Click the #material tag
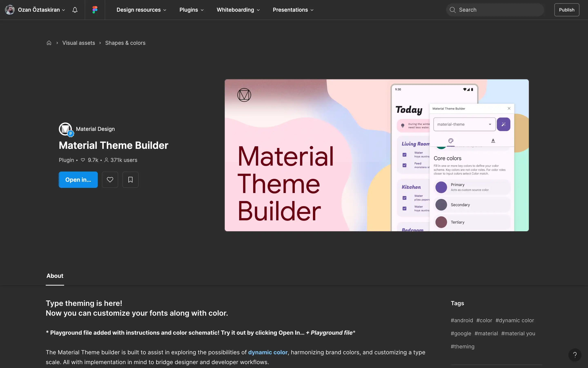588x368 pixels. [x=486, y=333]
